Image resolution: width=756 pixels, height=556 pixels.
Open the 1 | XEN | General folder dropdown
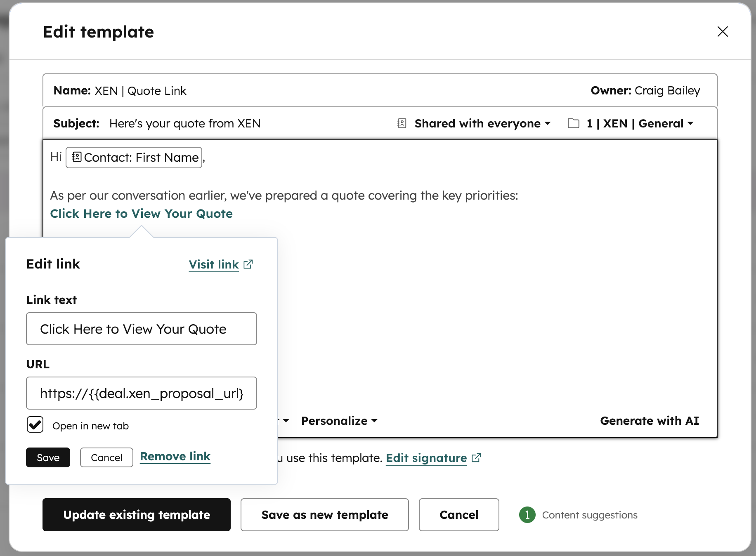coord(640,123)
